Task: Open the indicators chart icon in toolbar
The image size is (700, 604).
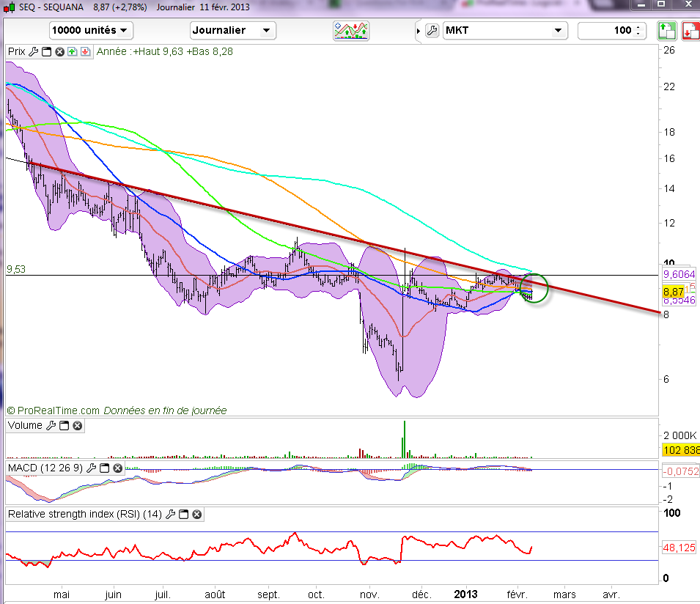Action: pos(351,30)
